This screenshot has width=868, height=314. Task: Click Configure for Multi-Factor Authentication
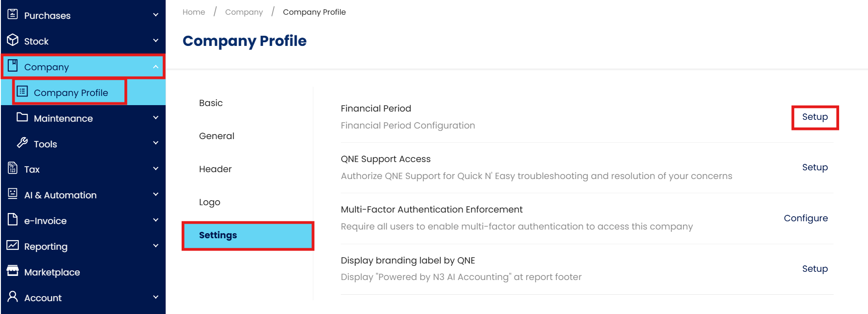tap(806, 219)
